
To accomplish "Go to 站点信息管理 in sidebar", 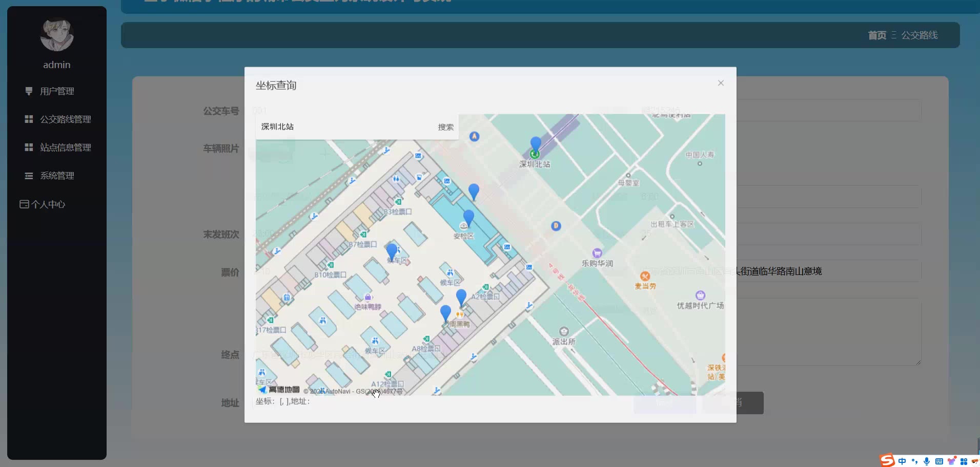I will pyautogui.click(x=65, y=147).
